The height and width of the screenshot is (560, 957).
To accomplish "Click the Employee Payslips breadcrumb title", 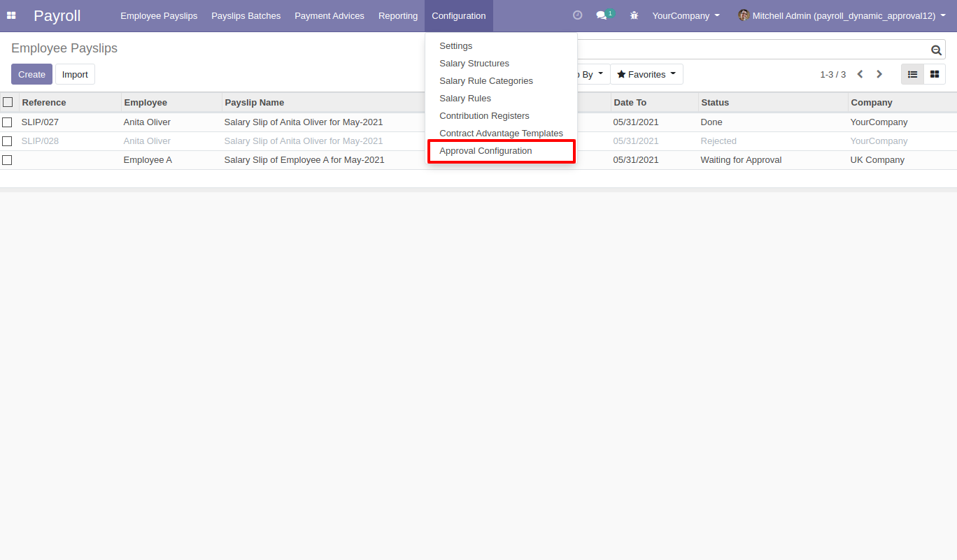I will 64,48.
